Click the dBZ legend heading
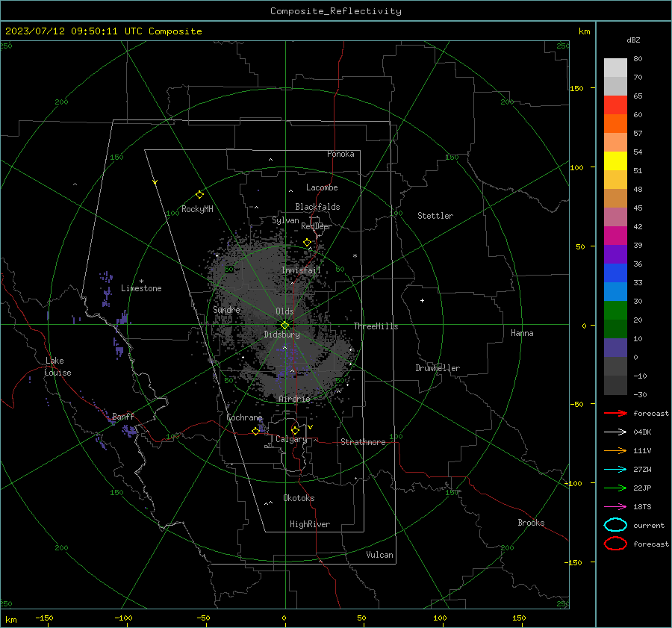The height and width of the screenshot is (628, 672). click(x=633, y=40)
